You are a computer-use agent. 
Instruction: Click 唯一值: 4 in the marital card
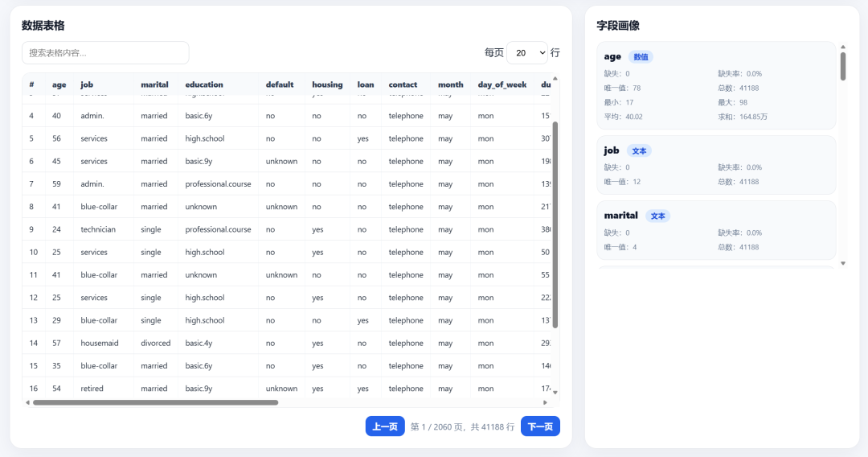coord(620,247)
